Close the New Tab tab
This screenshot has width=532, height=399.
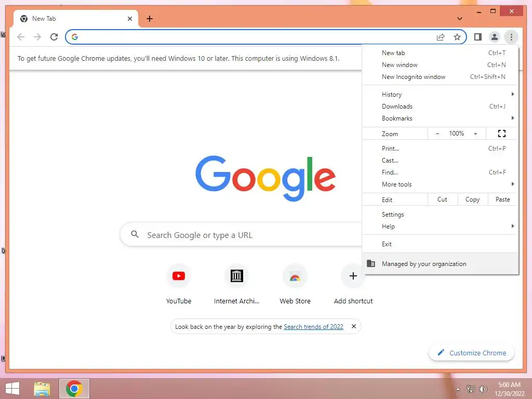(x=129, y=19)
